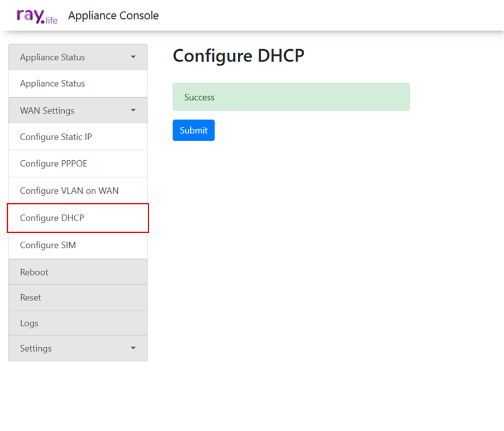This screenshot has height=431, width=504.
Task: Open the Configure SIM page
Action: [x=48, y=245]
